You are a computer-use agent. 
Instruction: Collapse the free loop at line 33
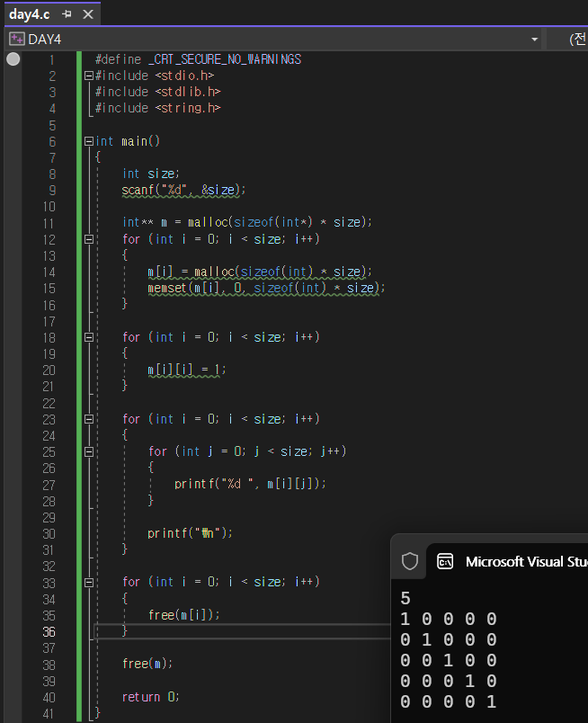pyautogui.click(x=89, y=583)
